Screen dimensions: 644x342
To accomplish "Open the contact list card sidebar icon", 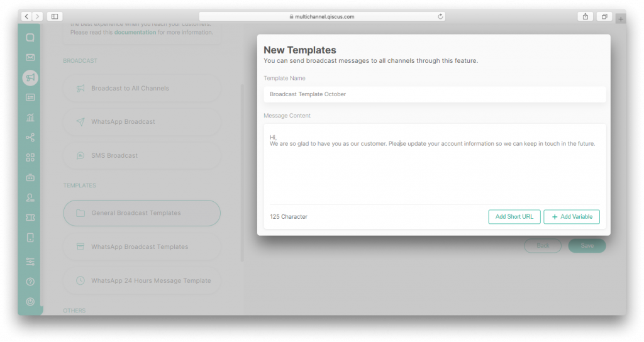I will pos(30,97).
